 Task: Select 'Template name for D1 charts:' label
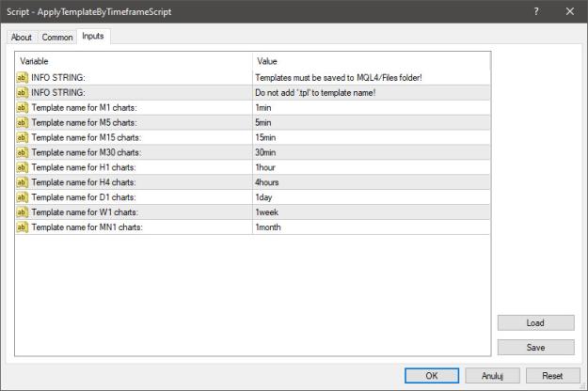click(84, 197)
